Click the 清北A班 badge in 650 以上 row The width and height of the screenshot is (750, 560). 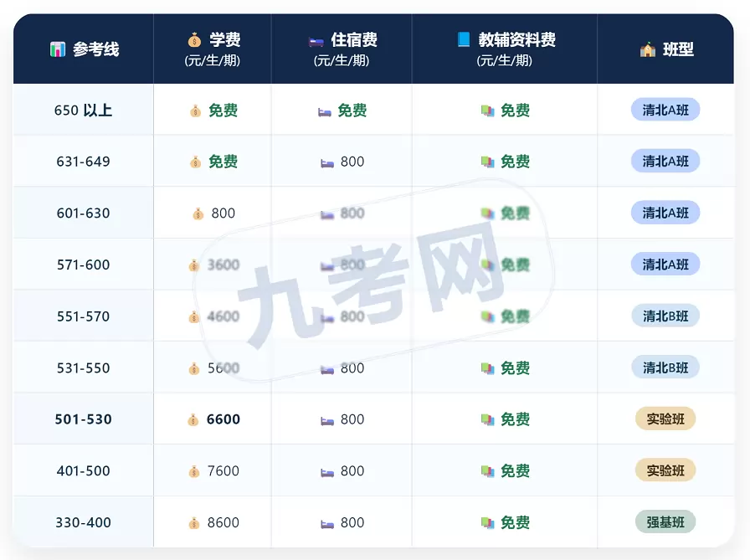(x=665, y=110)
